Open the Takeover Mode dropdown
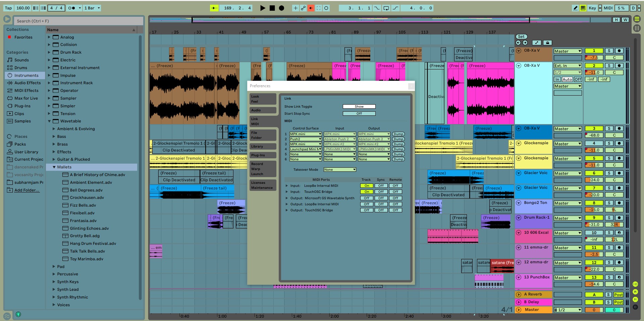 tap(339, 170)
